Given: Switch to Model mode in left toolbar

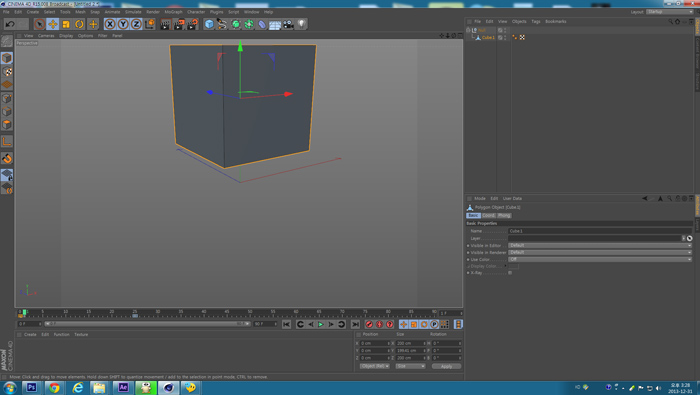Looking at the screenshot, I should (7, 58).
